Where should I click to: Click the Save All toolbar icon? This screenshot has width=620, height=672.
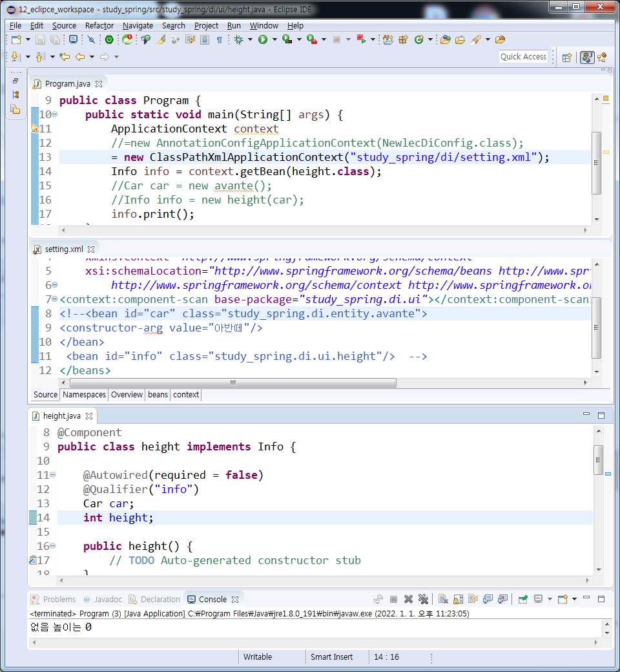56,40
